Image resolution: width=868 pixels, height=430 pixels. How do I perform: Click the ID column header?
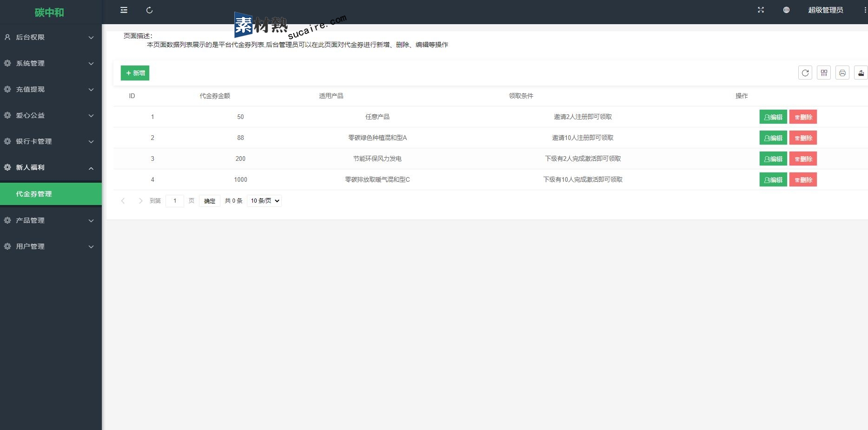132,96
